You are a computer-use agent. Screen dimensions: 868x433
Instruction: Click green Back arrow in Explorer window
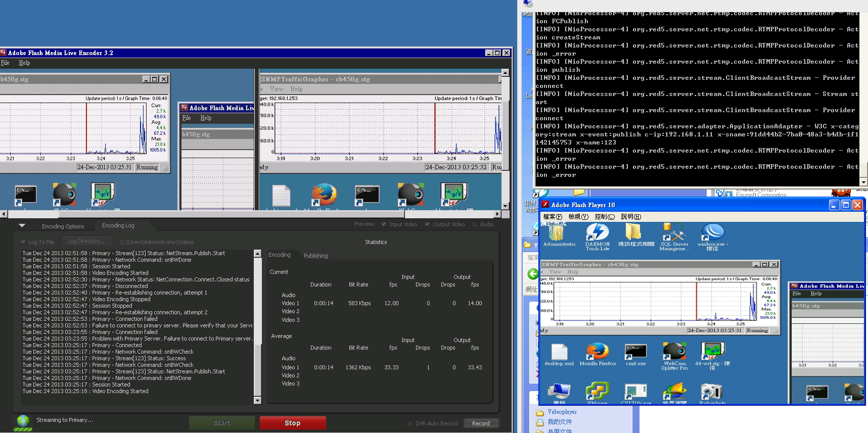tap(533, 274)
